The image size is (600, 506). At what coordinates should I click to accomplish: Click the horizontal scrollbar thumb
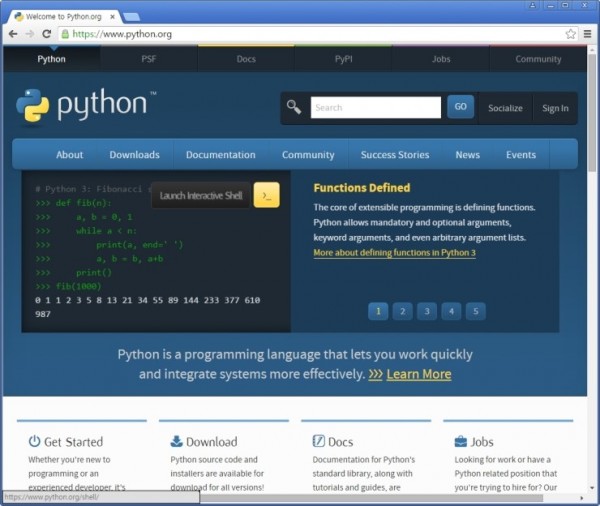click(371, 498)
